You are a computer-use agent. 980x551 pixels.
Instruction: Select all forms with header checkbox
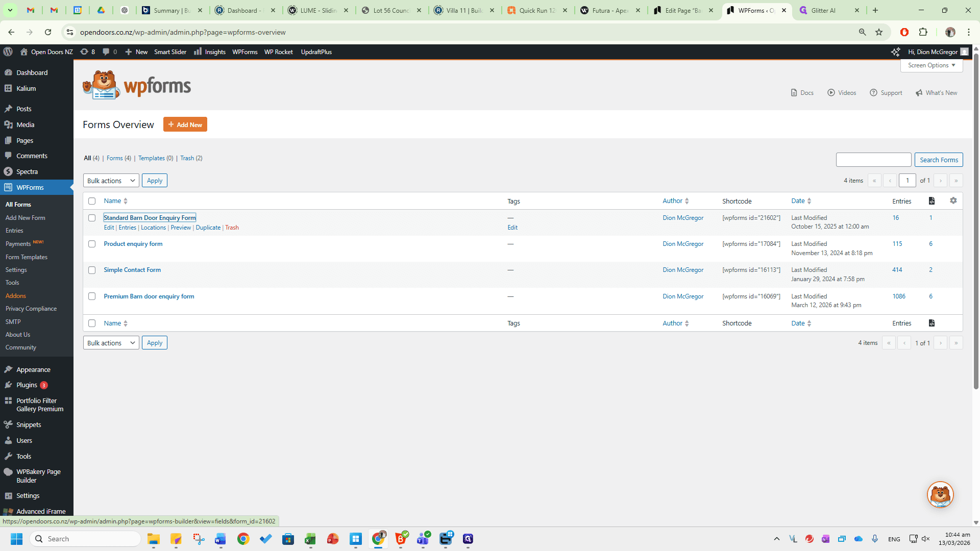tap(92, 201)
